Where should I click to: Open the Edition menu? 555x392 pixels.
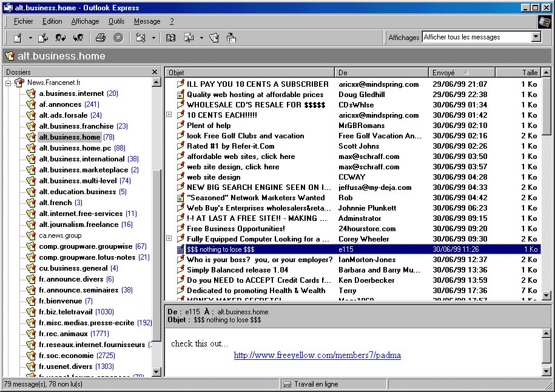(52, 21)
